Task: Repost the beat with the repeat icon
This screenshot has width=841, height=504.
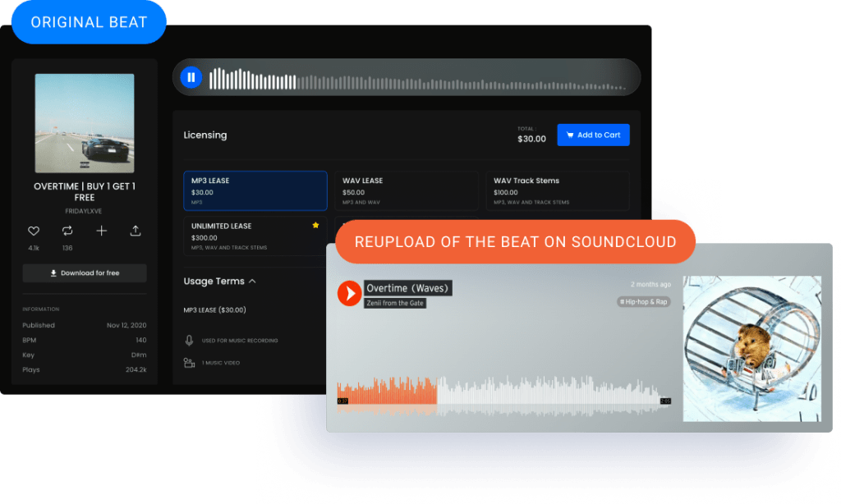Action: pyautogui.click(x=67, y=231)
